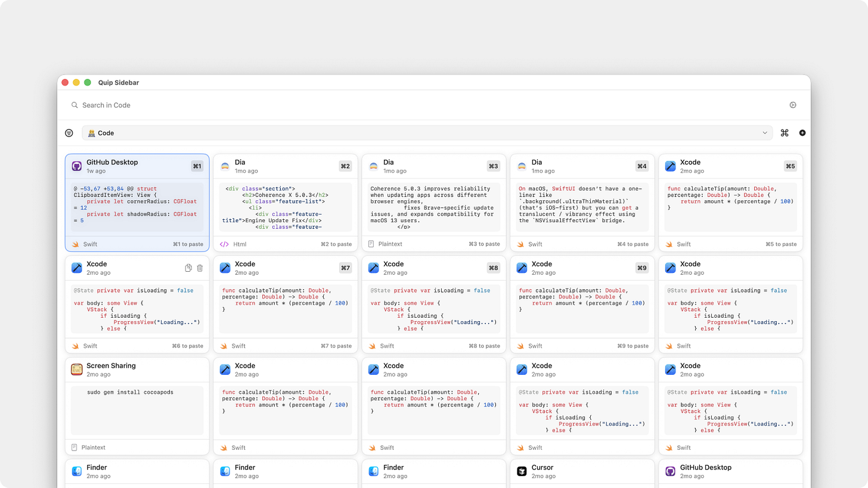
Task: Click the '⌘2 to paste' label
Action: [336, 244]
